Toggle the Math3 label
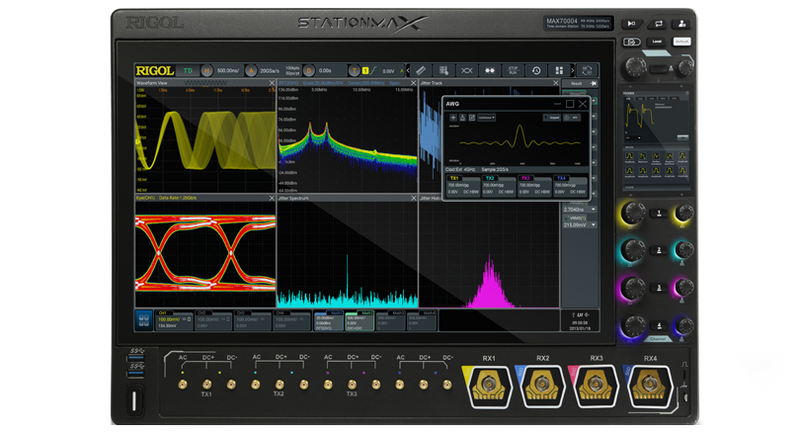The image size is (800, 435). click(398, 313)
